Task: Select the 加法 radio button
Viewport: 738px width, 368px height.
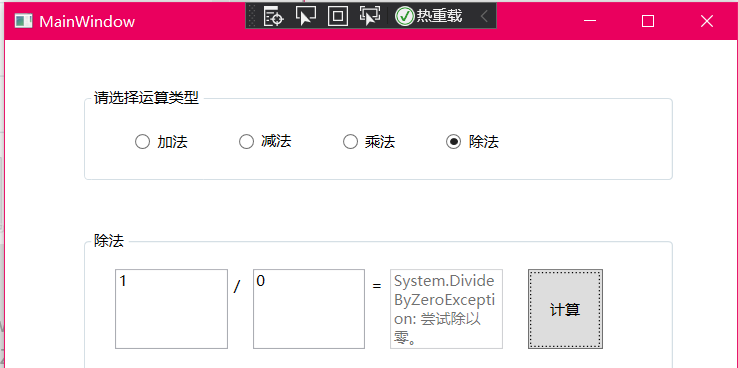Action: (161, 142)
